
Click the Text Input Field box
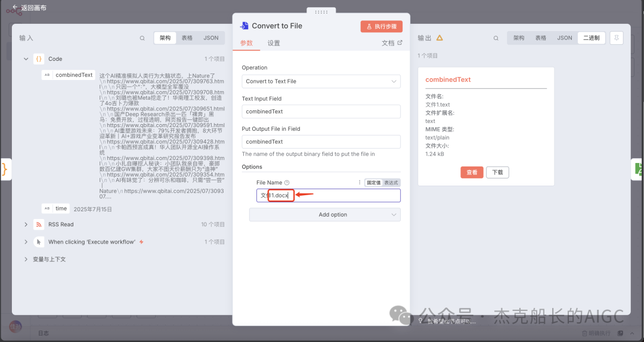pyautogui.click(x=321, y=112)
